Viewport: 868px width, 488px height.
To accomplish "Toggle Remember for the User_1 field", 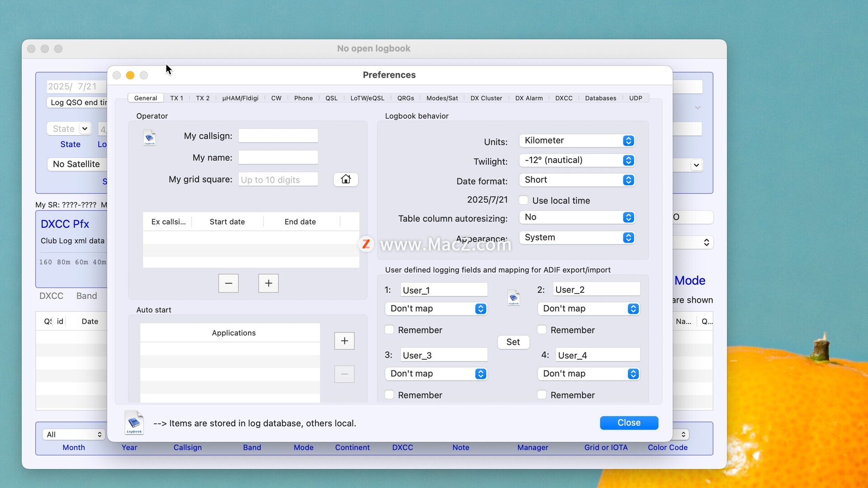I will coord(389,330).
